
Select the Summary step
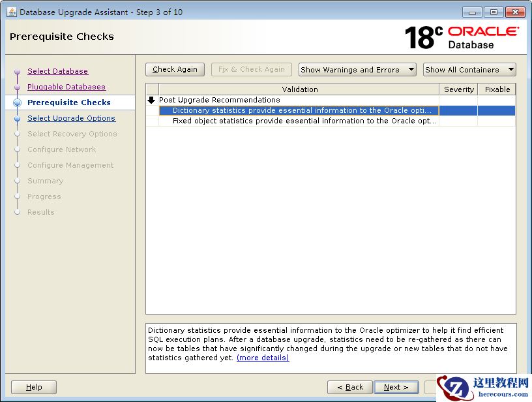pos(45,181)
